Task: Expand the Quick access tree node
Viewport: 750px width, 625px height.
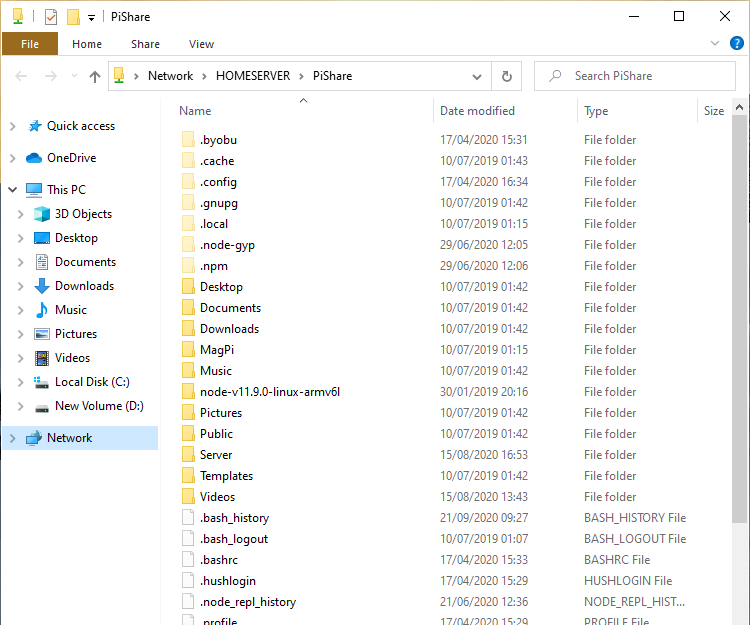Action: point(13,126)
